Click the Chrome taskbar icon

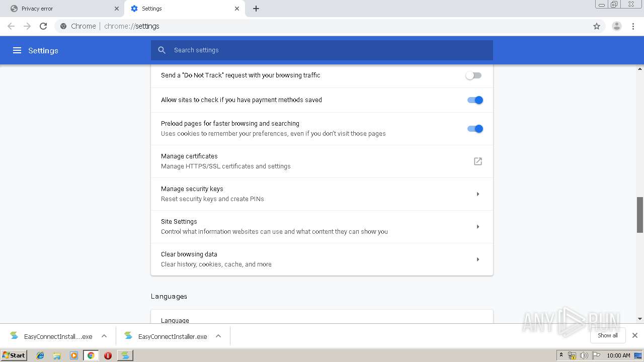point(91,355)
